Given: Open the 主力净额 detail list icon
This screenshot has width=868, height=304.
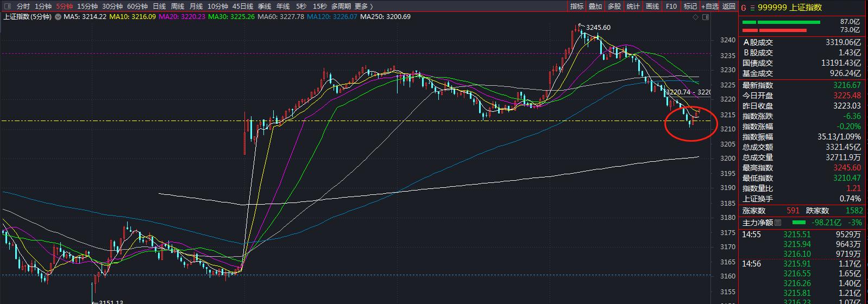Looking at the screenshot, I should (778, 223).
